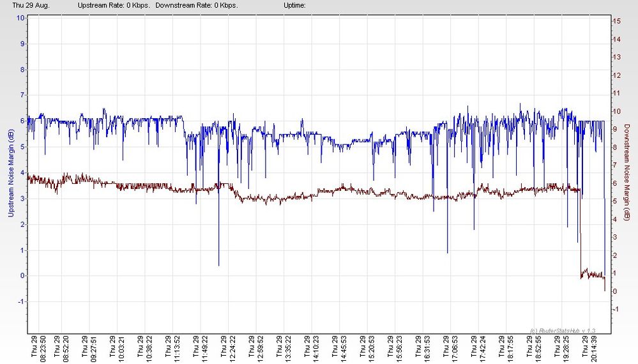Click tick value 5 on the Downstream axis

[615, 201]
